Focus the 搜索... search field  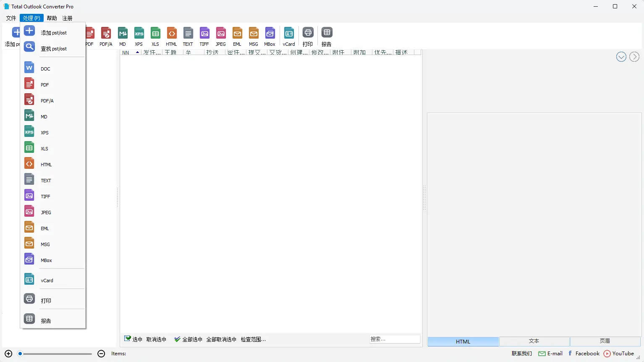point(395,339)
